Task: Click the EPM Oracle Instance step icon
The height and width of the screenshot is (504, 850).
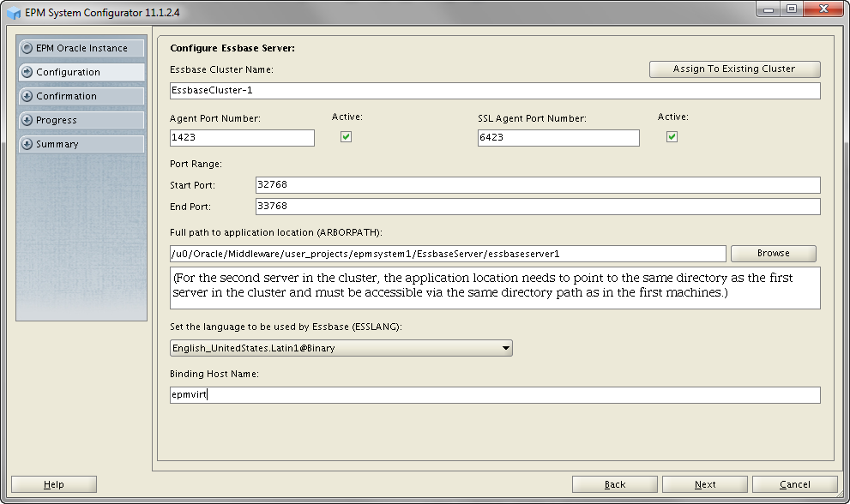Action: coord(27,48)
